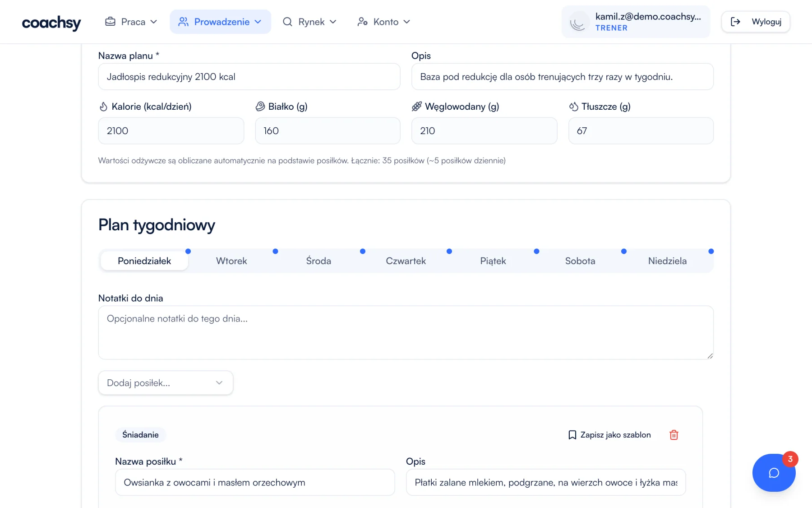Delete the Śniadanie meal with trash icon
The width and height of the screenshot is (812, 508).
point(674,435)
